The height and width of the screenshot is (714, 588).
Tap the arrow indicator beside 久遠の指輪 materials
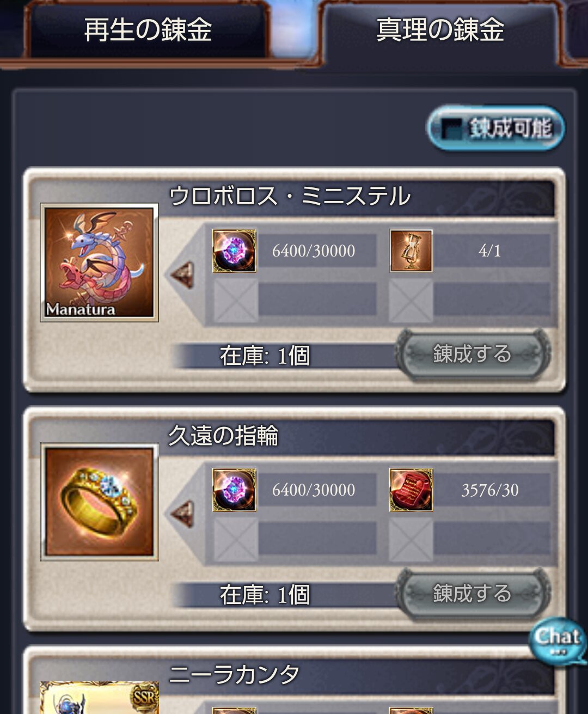(x=182, y=514)
